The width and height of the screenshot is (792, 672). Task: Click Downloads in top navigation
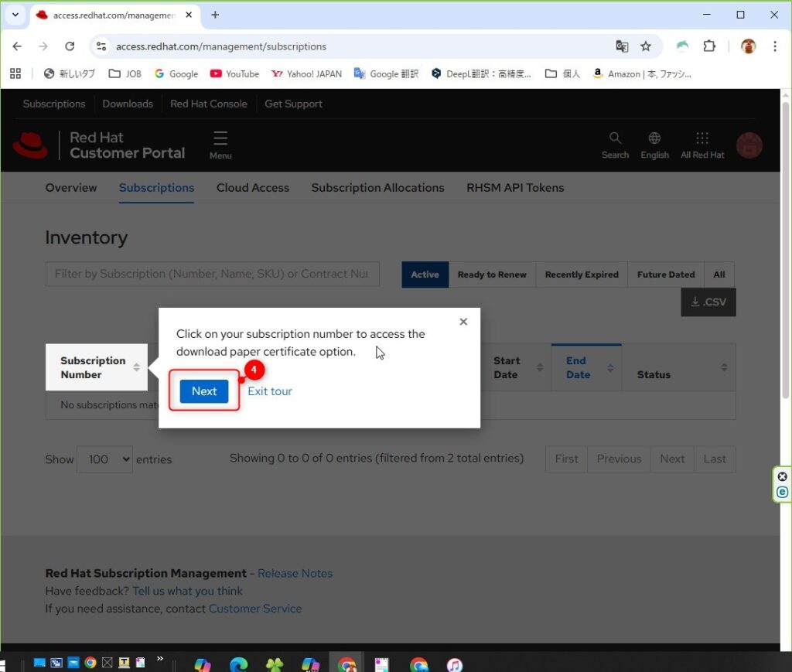(128, 104)
